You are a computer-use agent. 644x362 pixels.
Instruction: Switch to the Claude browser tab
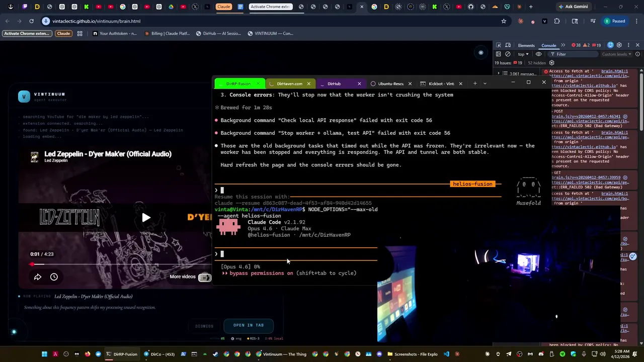click(223, 7)
